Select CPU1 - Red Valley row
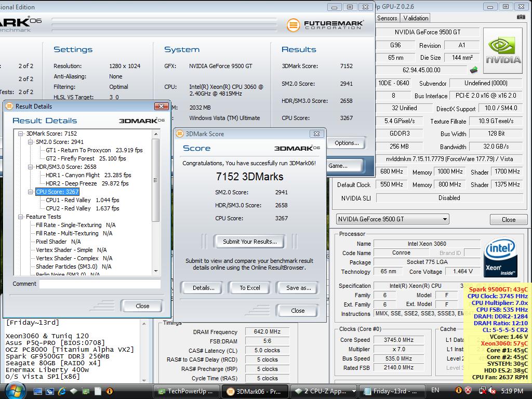 point(83,200)
